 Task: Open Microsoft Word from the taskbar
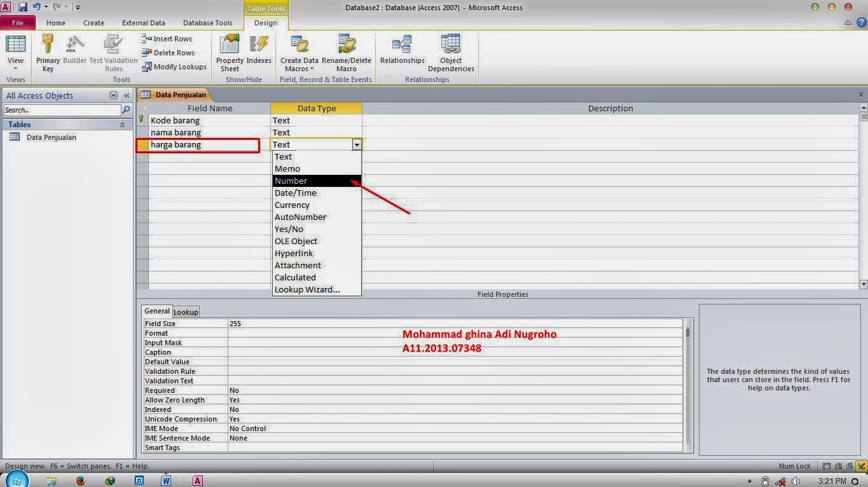click(167, 481)
